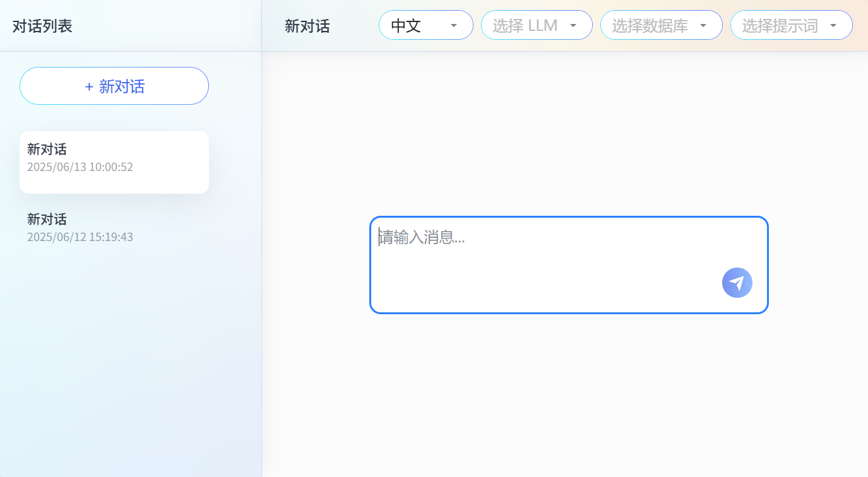Click the 2025/06/13 timestamp in the conversation list
868x477 pixels.
tap(80, 167)
